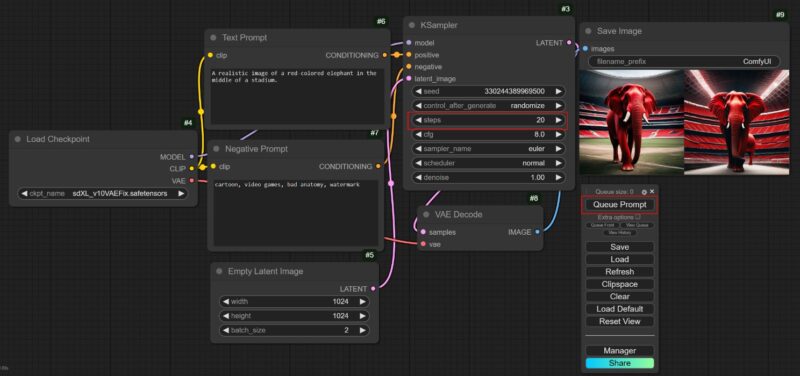Open the scheduler dropdown showing normal
The height and width of the screenshot is (376, 800).
click(489, 163)
